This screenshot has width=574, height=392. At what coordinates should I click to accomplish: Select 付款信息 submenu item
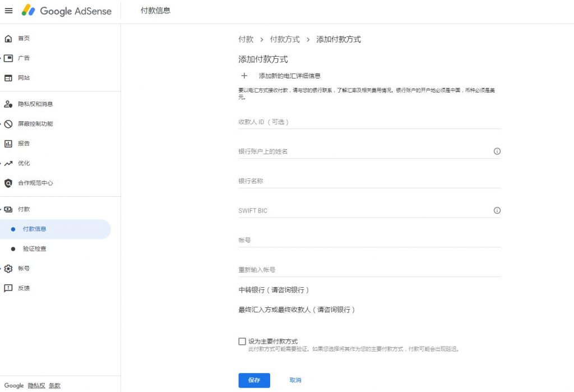tap(55, 229)
